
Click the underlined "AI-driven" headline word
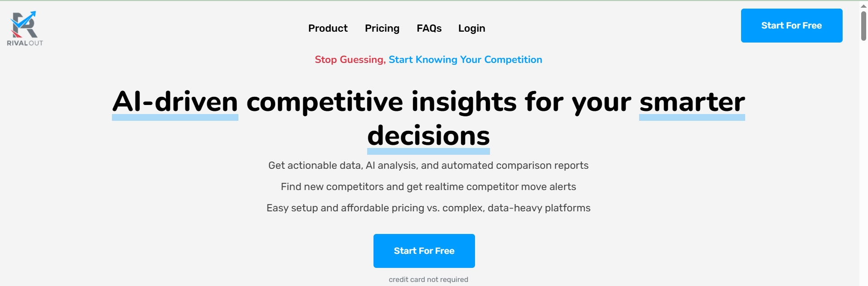[175, 103]
